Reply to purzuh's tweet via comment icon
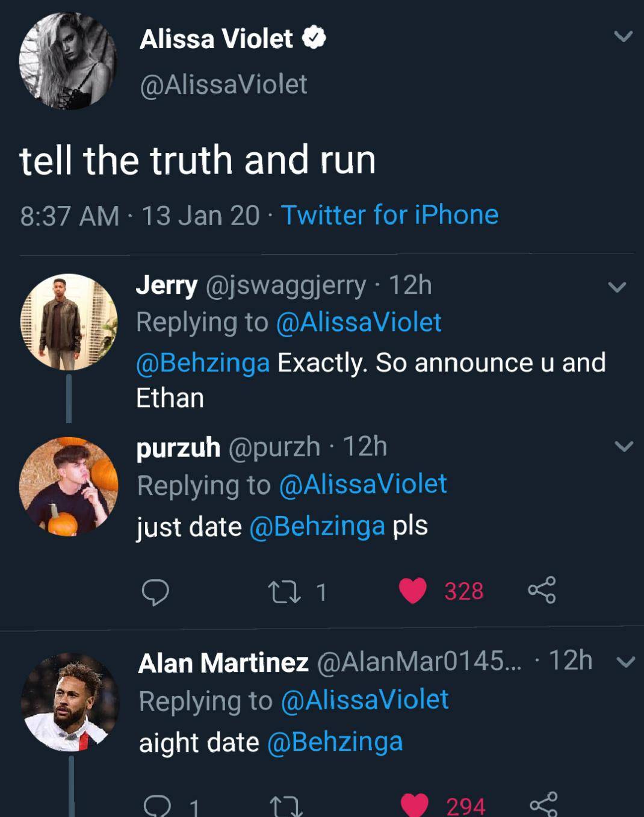 pos(155,592)
